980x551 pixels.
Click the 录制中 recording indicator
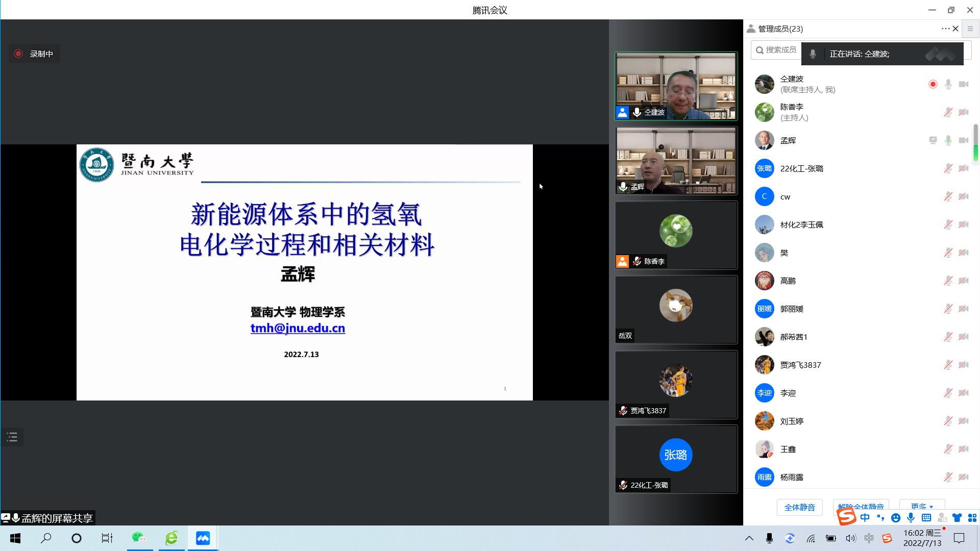[34, 54]
